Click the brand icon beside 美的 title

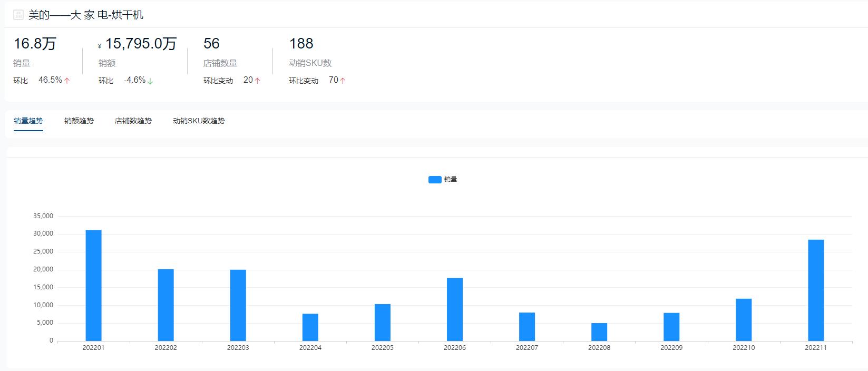[x=18, y=15]
